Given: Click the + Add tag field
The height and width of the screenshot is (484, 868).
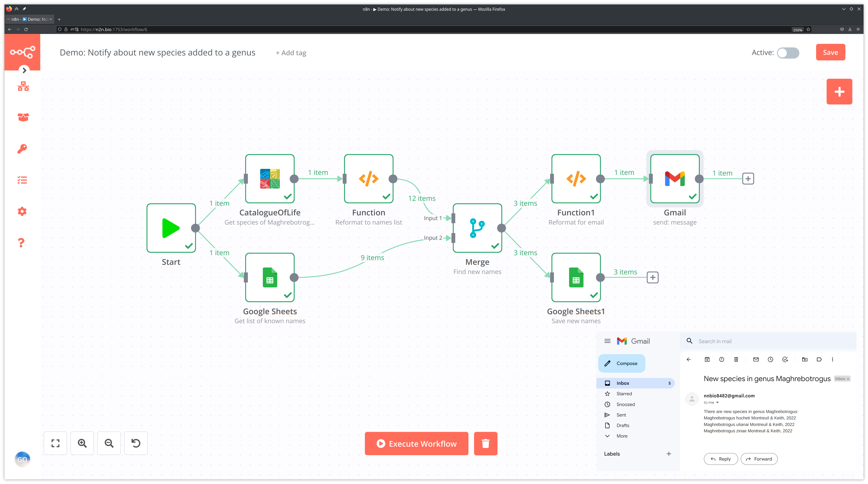Looking at the screenshot, I should coord(291,53).
